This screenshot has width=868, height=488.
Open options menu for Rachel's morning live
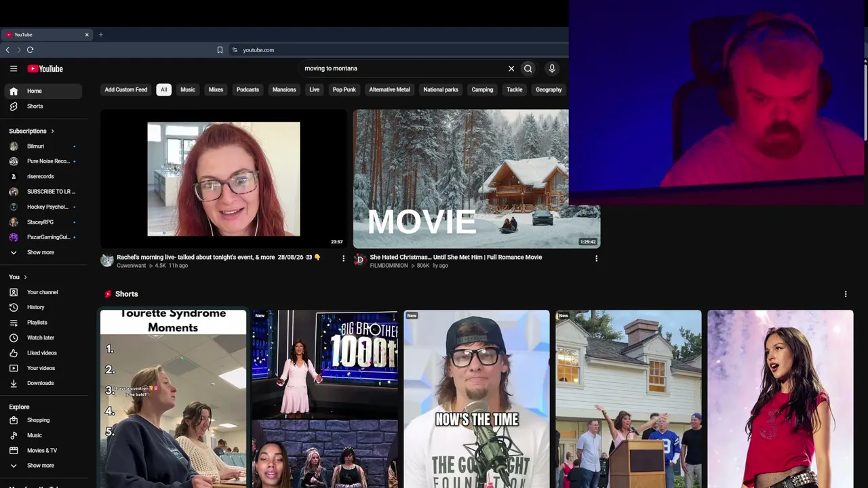tap(343, 258)
